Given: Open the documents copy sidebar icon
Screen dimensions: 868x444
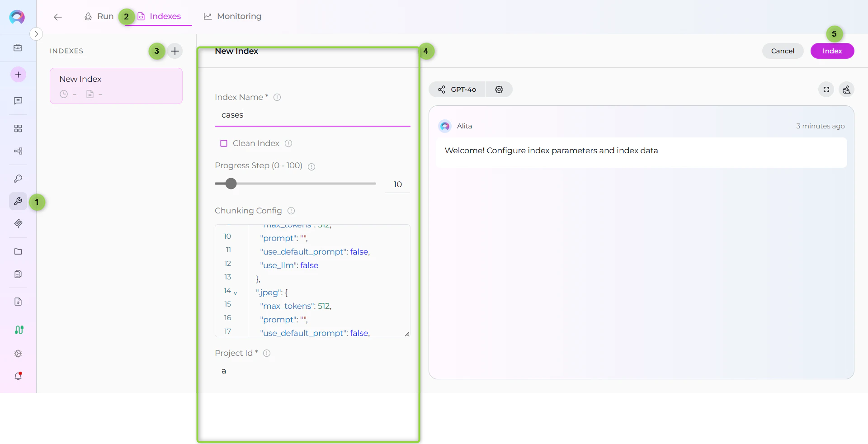Looking at the screenshot, I should 18,274.
